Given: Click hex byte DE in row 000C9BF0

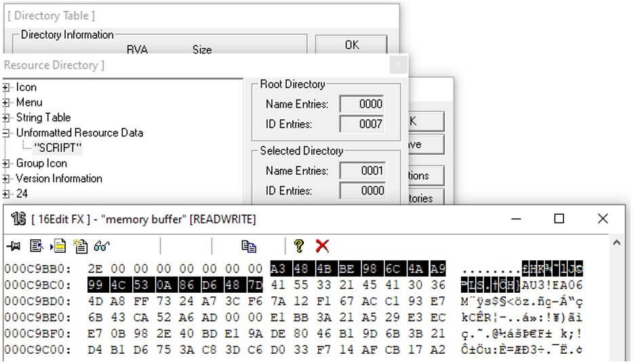Looking at the screenshot, I should pyautogui.click(x=278, y=333).
